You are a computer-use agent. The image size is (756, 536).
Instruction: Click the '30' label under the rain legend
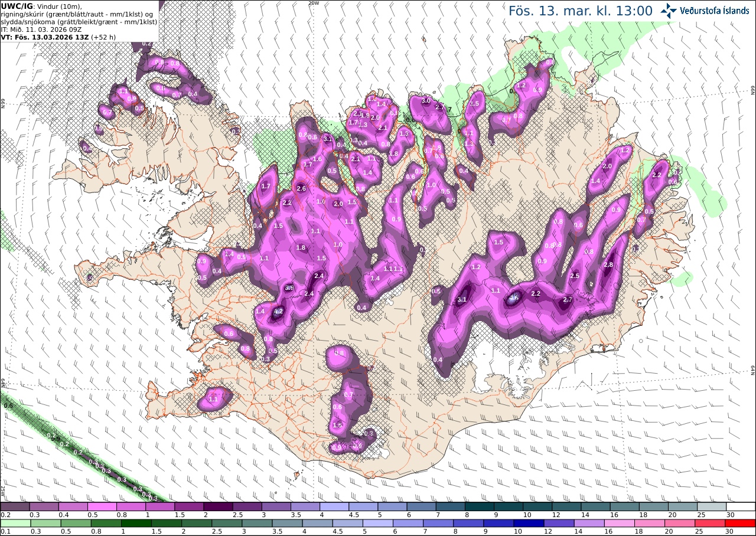click(731, 531)
